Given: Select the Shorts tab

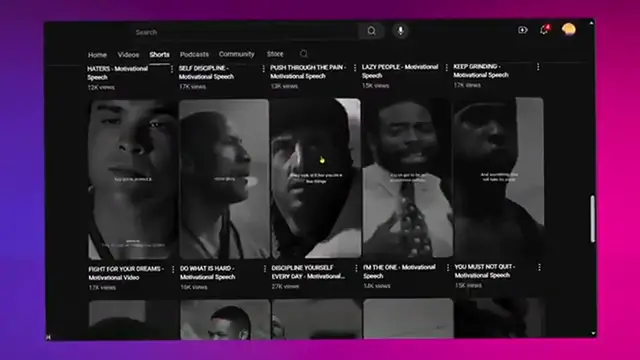Looking at the screenshot, I should [x=159, y=54].
